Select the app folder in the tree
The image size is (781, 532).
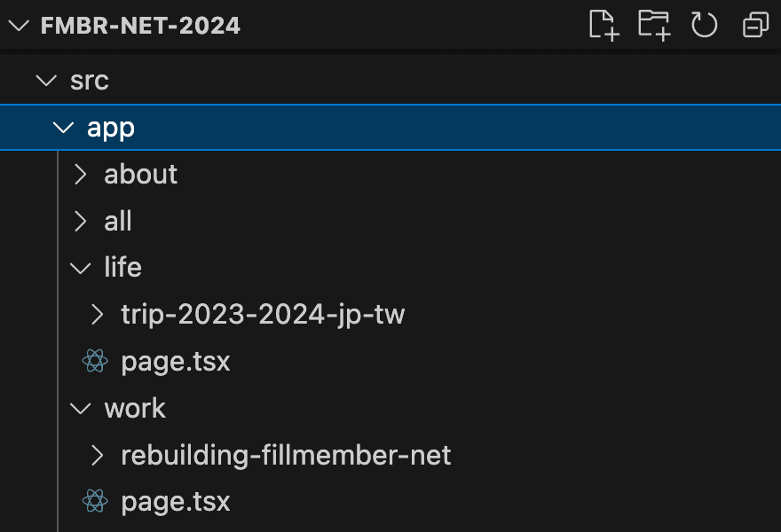click(110, 127)
